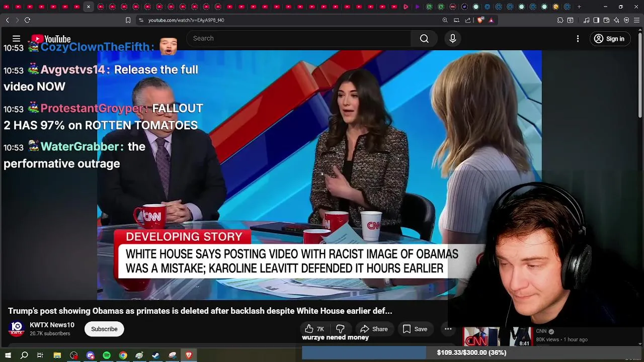
Task: Click the browser back arrow
Action: (x=8, y=20)
